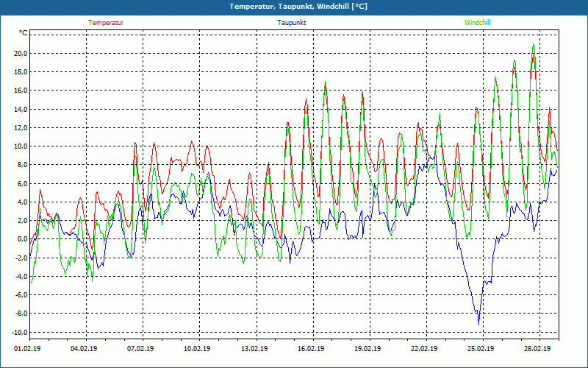
Task: Click the °C unit label on the y-axis
Action: click(x=24, y=33)
